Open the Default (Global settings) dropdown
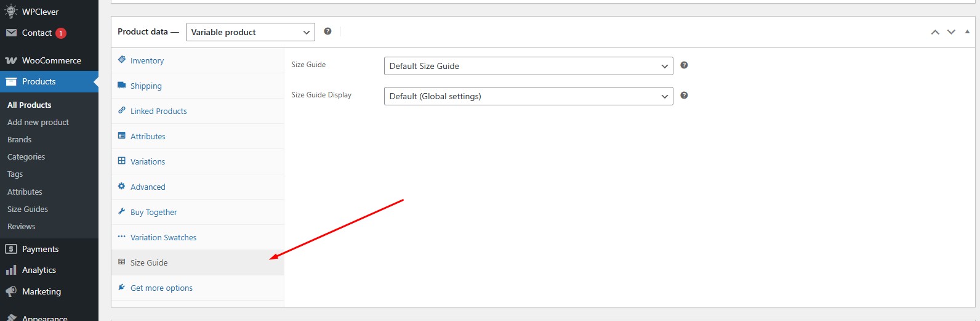Screen dimensions: 980x321 click(528, 96)
